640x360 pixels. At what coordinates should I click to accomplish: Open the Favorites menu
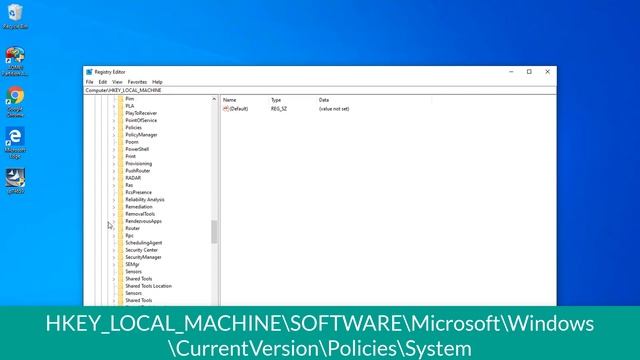coord(137,82)
